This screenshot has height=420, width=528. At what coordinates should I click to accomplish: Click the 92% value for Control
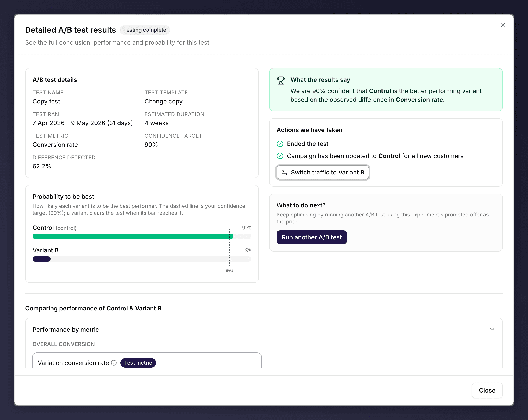pyautogui.click(x=247, y=228)
